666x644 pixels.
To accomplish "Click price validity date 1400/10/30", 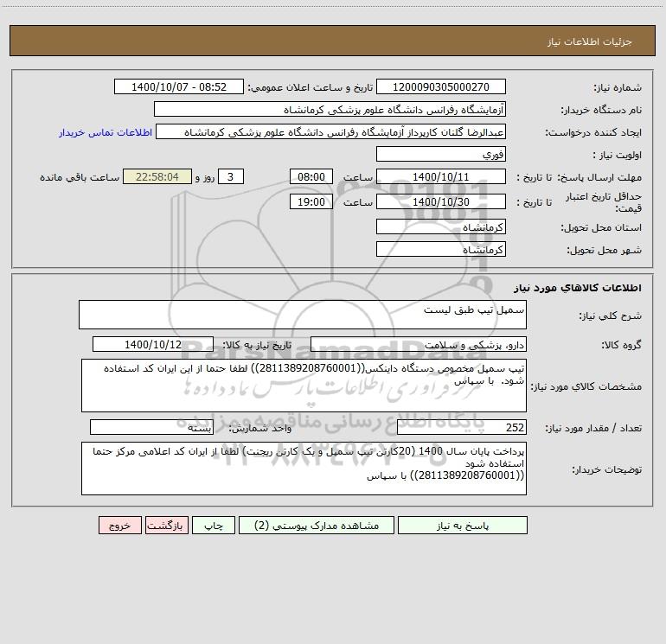I will [441, 201].
